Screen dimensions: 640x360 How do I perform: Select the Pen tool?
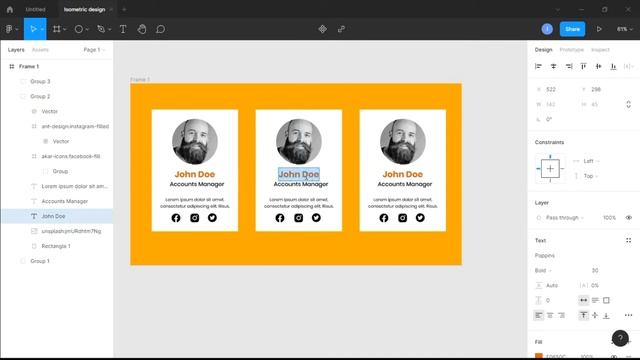[x=101, y=29]
